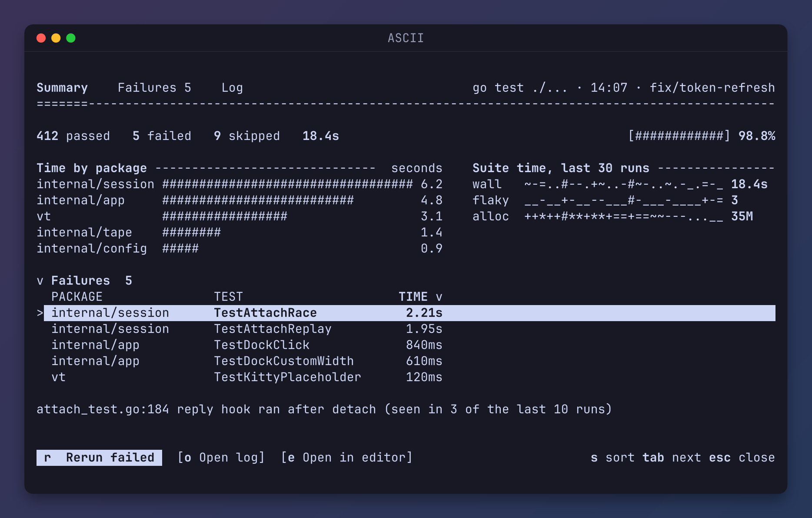The width and height of the screenshot is (812, 518).
Task: Click Open in editor button
Action: 346,458
